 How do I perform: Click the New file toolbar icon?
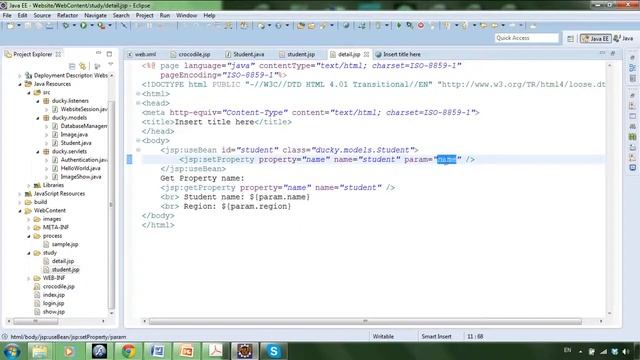tap(11, 26)
